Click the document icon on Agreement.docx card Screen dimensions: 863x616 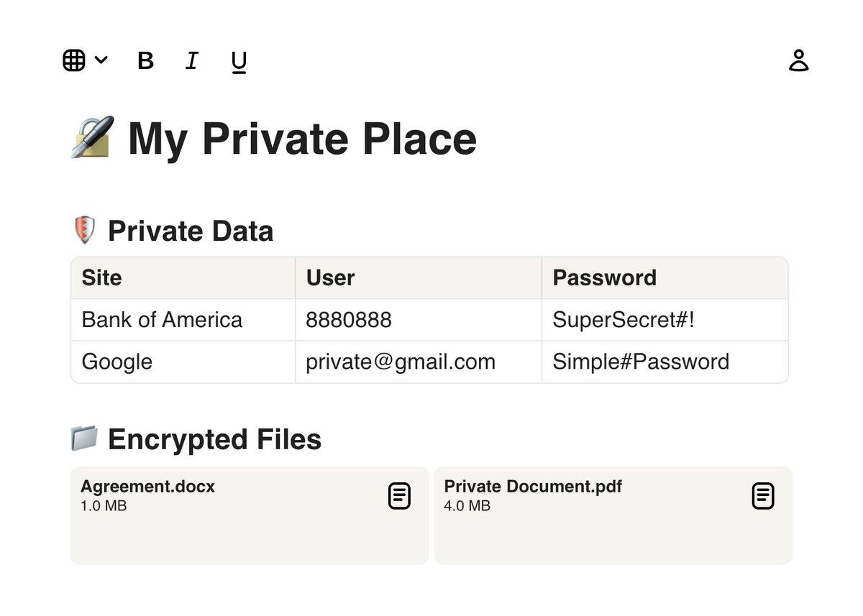point(400,496)
